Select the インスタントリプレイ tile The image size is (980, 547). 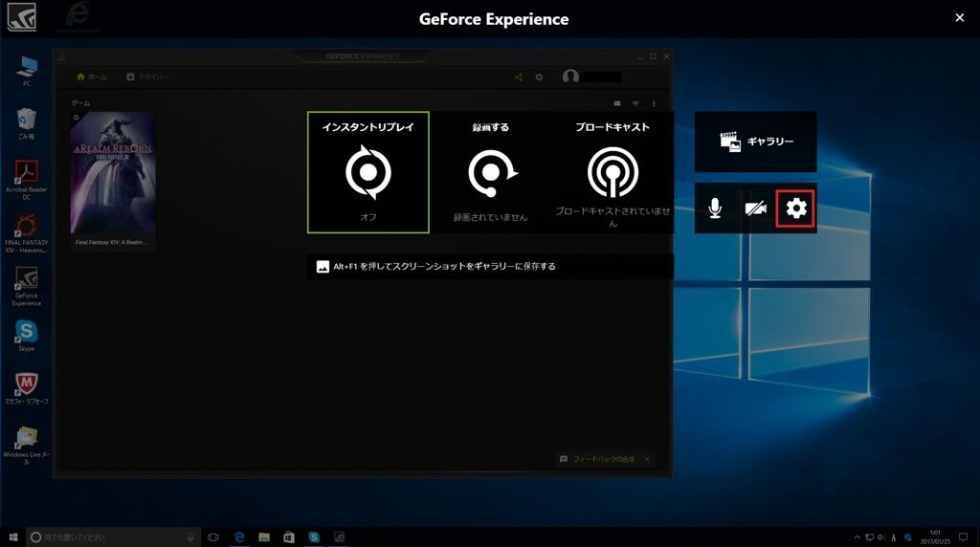coord(368,172)
